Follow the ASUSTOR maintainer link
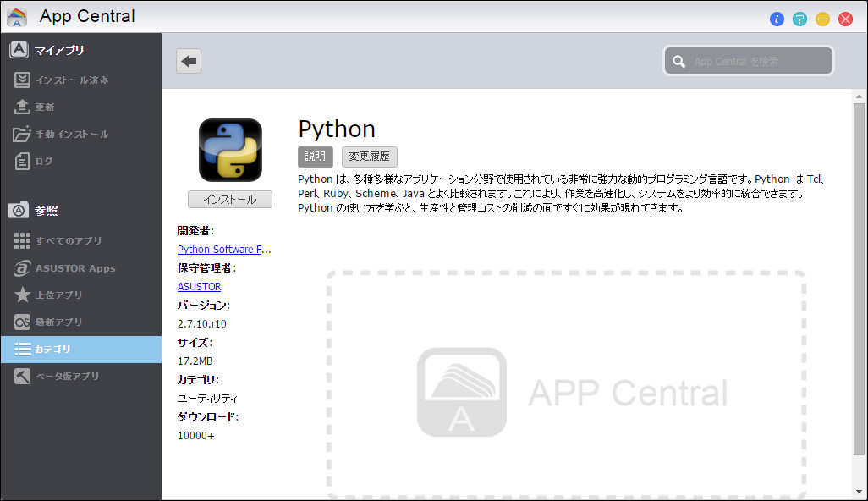Viewport: 868px width, 501px height. 199,286
